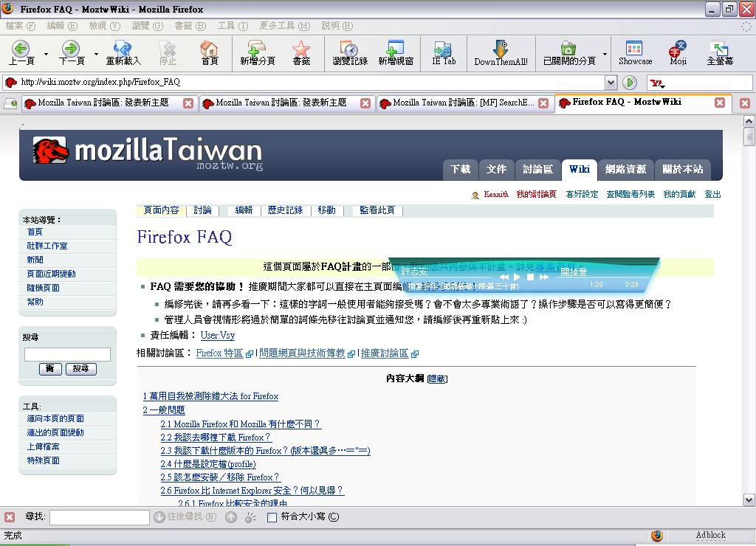This screenshot has width=756, height=546.
Task: Open the 檔案 (F) menu
Action: [x=20, y=26]
